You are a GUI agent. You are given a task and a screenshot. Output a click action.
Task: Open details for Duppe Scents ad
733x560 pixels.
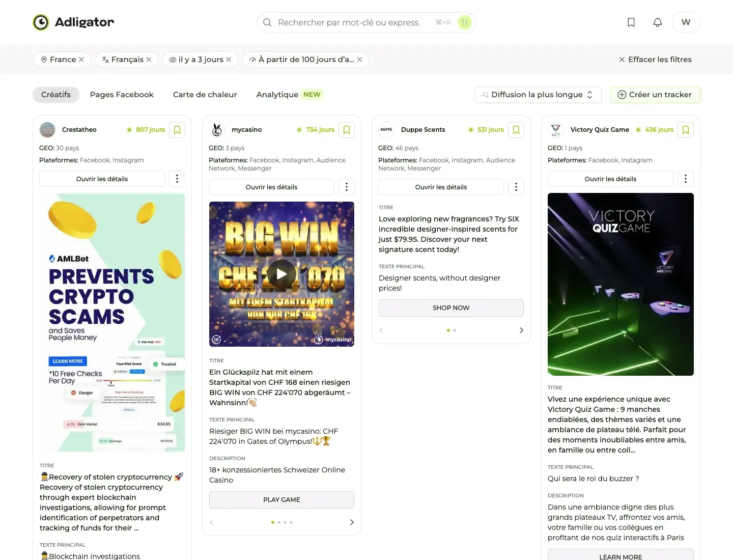[x=441, y=187]
